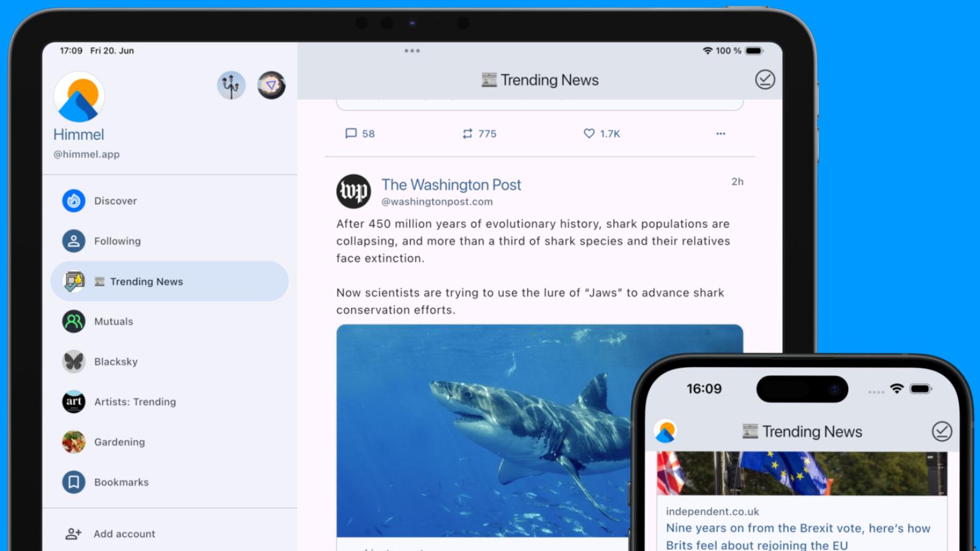Viewport: 980px width, 551px height.
Task: Select the Artists: Trending menu item
Action: (170, 401)
